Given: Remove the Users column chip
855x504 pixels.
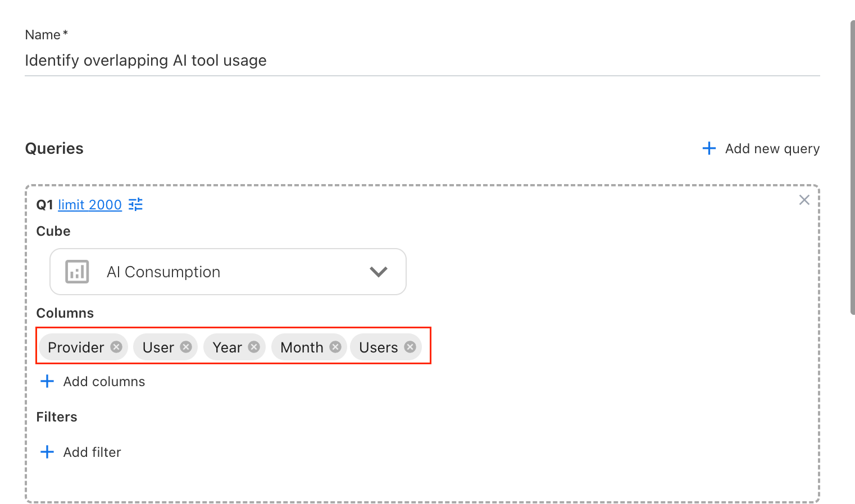Looking at the screenshot, I should (x=410, y=347).
